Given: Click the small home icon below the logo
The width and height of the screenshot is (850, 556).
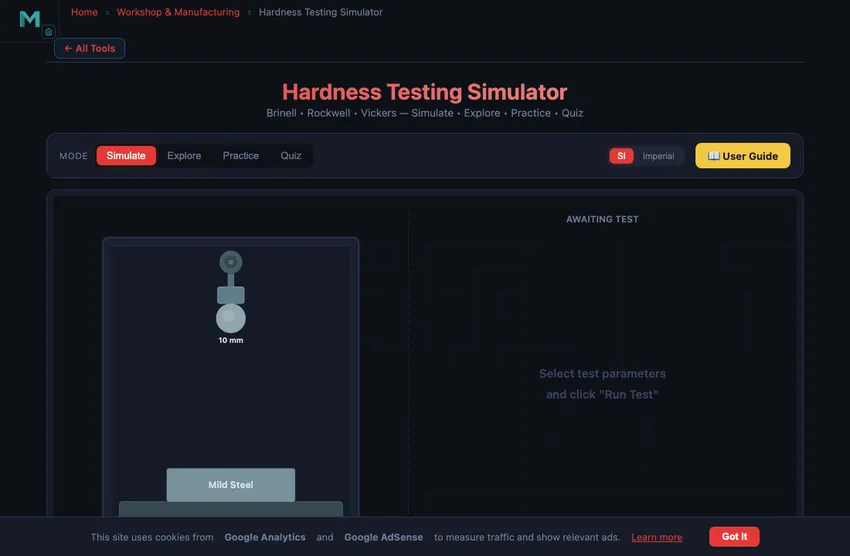Looking at the screenshot, I should 48,32.
